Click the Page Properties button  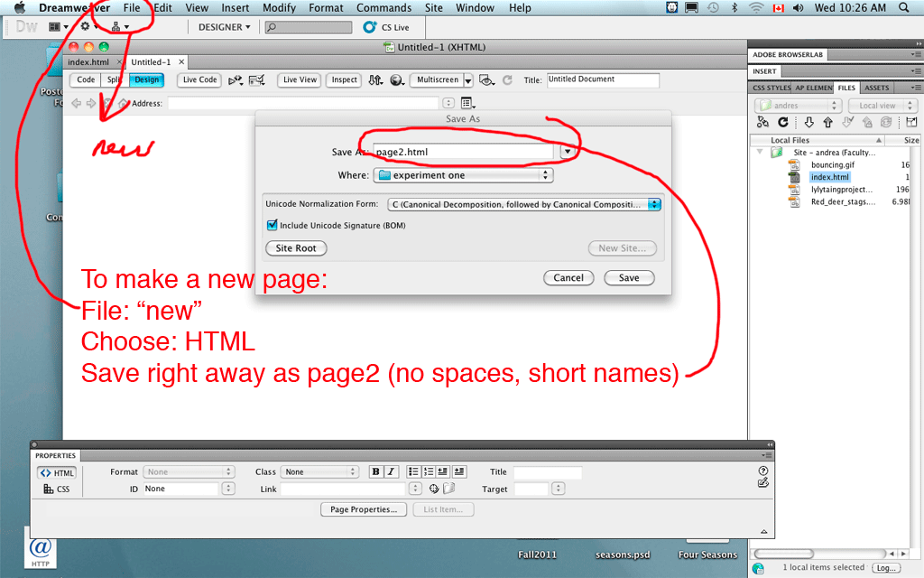[364, 509]
